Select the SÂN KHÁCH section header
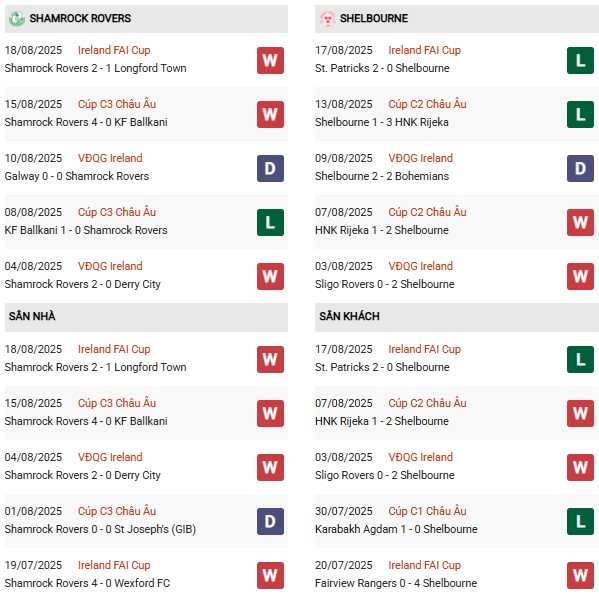 (x=457, y=317)
